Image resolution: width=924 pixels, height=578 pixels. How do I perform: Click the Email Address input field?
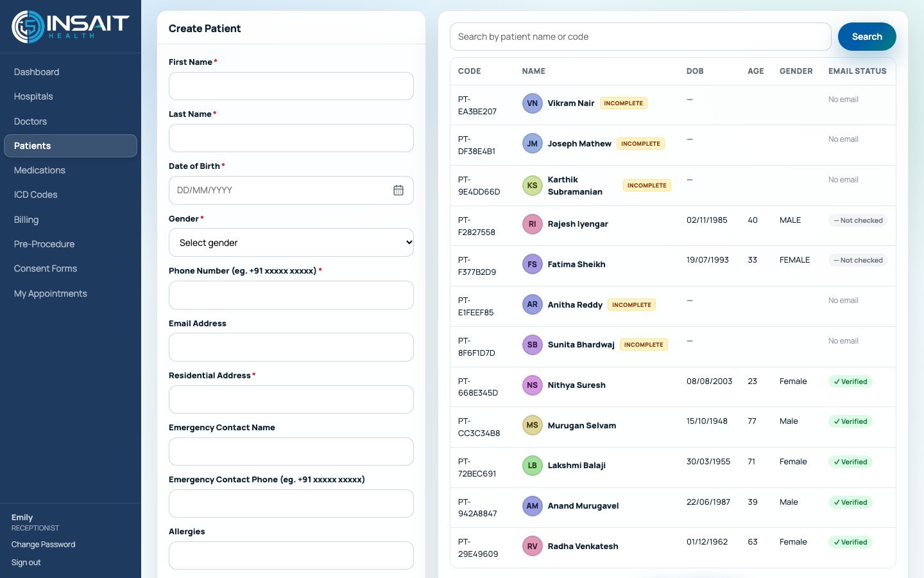tap(291, 347)
